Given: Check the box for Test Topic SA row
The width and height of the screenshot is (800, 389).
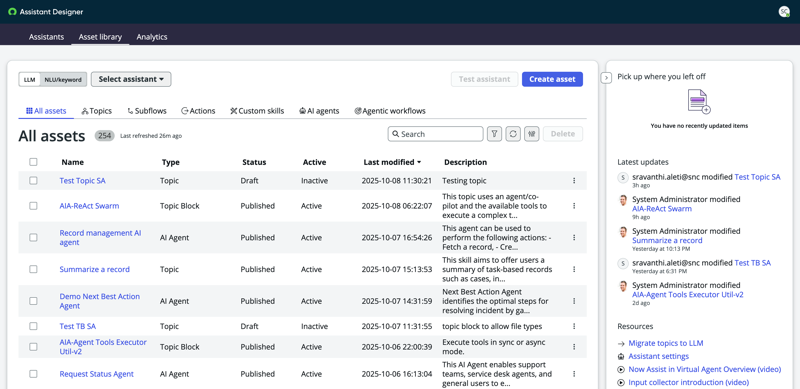Looking at the screenshot, I should click(33, 181).
